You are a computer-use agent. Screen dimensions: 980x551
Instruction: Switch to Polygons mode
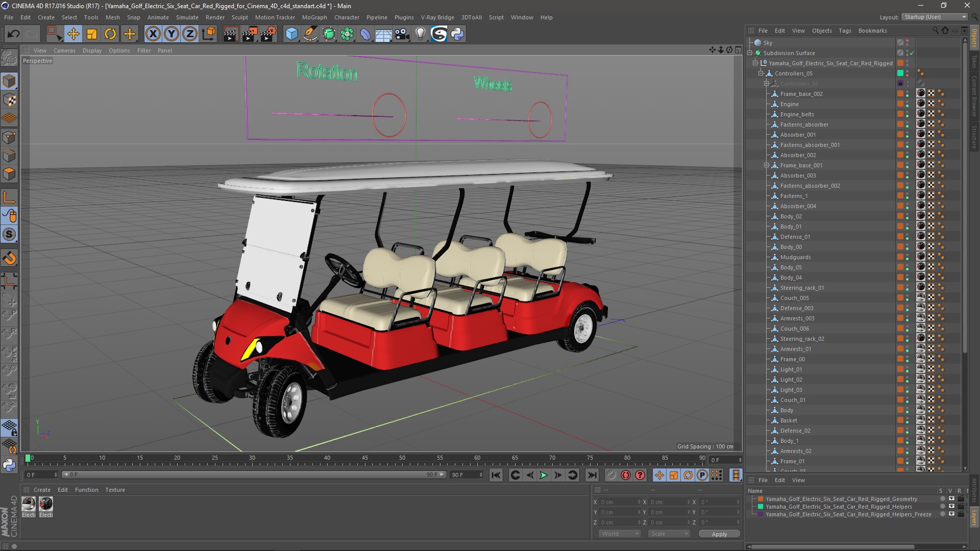tap(9, 174)
